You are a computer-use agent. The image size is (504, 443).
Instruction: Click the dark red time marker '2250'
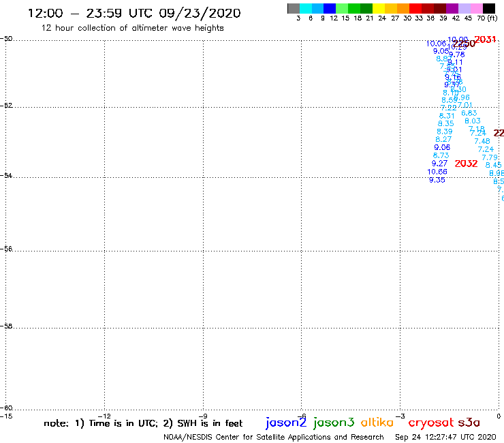464,44
